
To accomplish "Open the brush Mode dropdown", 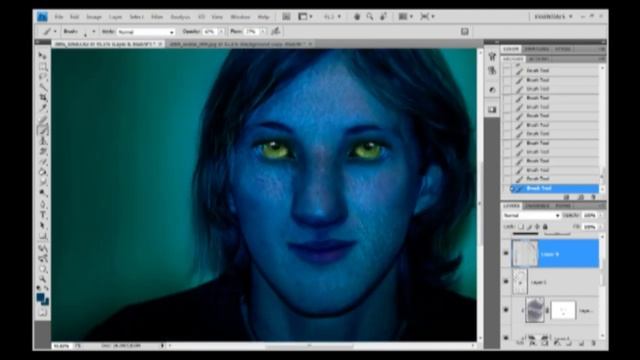I will [146, 32].
